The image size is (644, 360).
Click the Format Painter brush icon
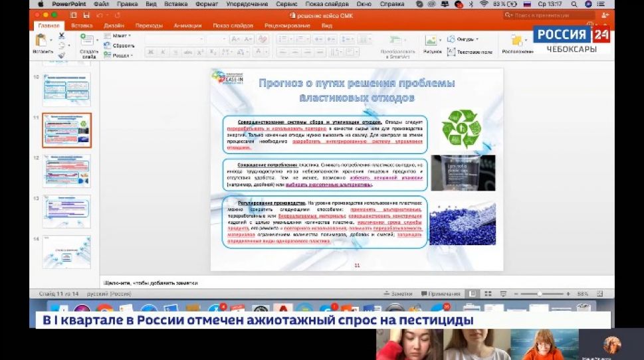coord(62,55)
